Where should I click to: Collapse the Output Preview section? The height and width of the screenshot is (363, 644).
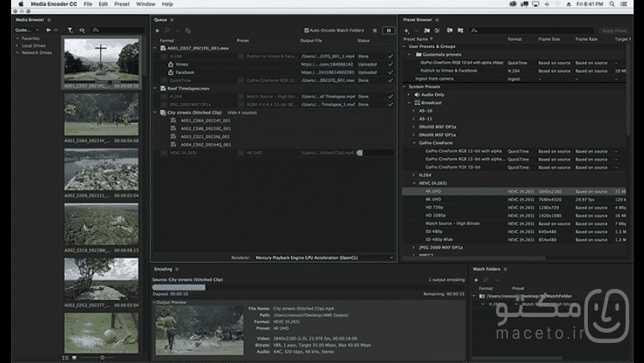(155, 302)
